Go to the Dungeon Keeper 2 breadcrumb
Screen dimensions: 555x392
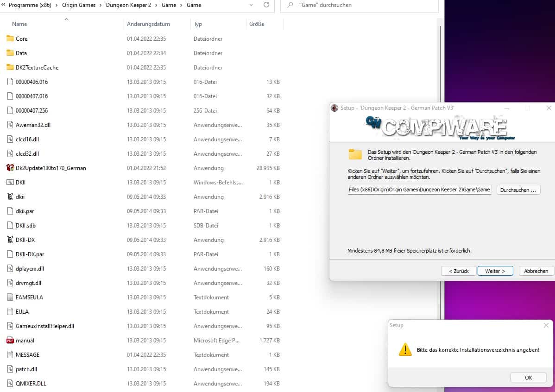[128, 5]
